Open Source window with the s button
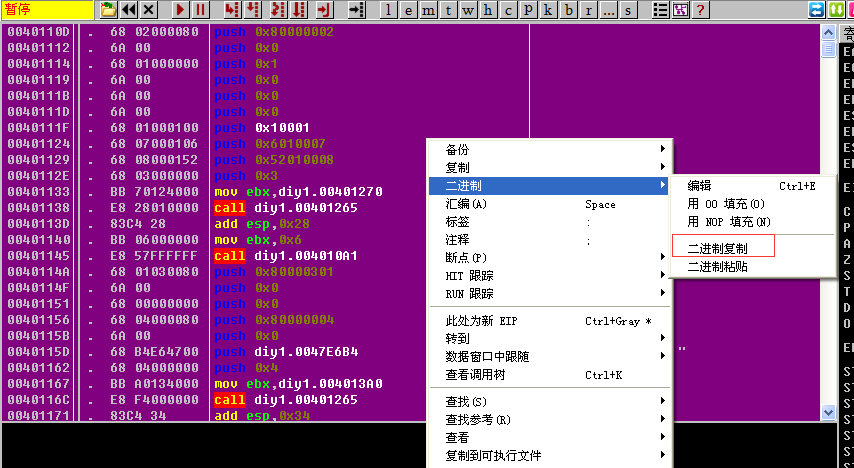The width and height of the screenshot is (854, 468). 629,9
